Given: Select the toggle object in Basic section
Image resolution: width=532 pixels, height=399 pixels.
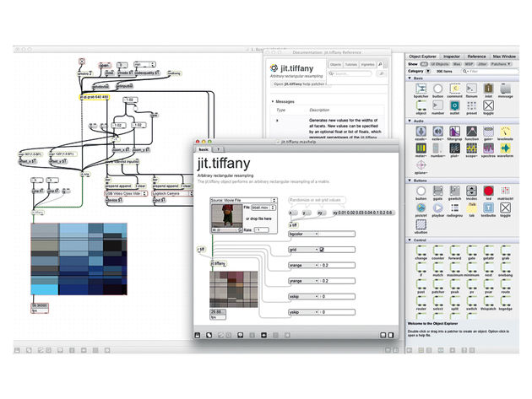Looking at the screenshot, I should 488,105.
